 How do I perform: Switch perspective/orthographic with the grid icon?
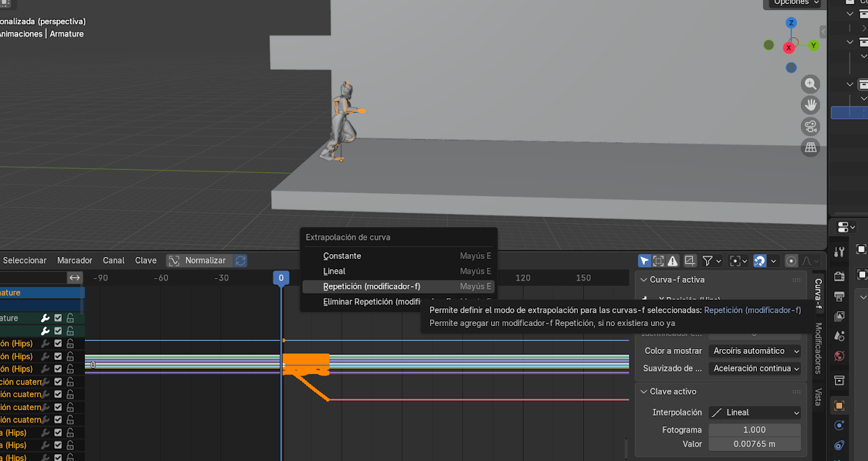[810, 147]
